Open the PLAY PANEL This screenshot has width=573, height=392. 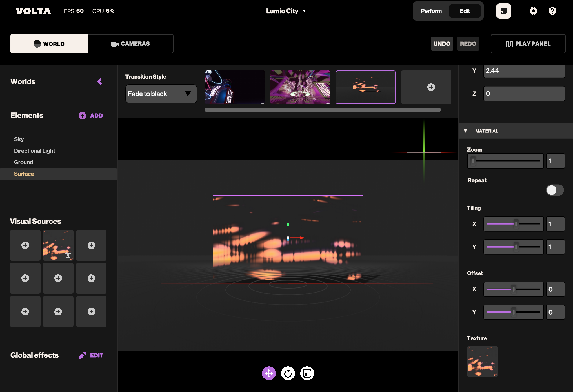click(x=528, y=44)
